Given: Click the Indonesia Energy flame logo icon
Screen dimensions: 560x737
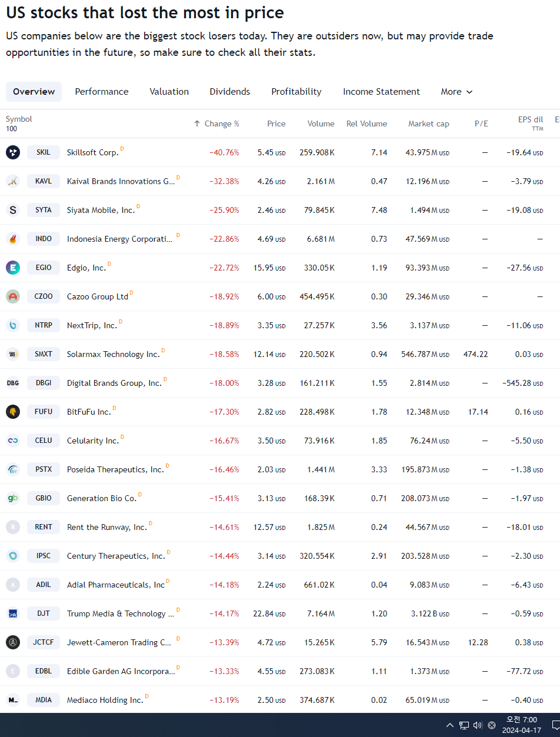Looking at the screenshot, I should click(13, 239).
